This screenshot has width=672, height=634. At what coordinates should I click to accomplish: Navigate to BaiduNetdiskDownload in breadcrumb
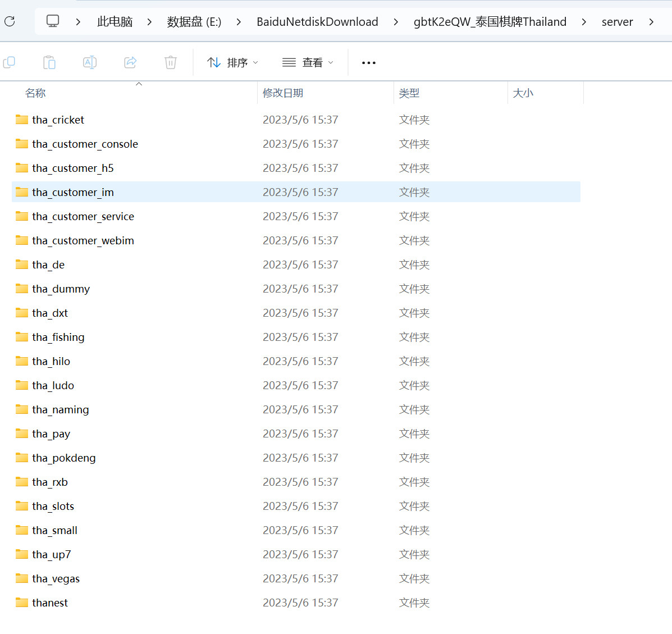tap(317, 22)
